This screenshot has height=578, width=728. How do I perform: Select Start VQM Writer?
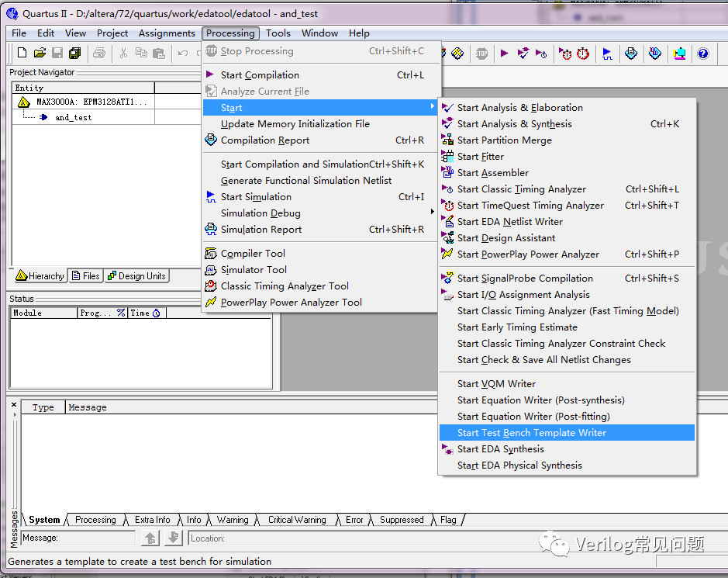pyautogui.click(x=567, y=383)
